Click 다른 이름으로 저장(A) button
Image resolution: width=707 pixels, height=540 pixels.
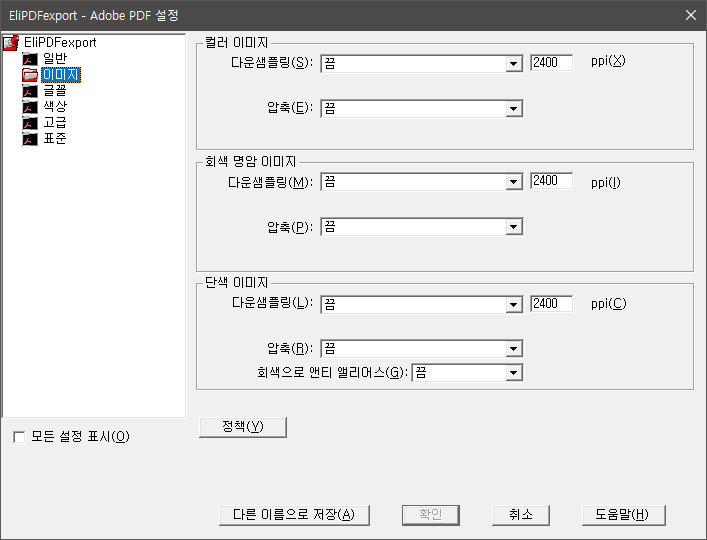coord(294,515)
